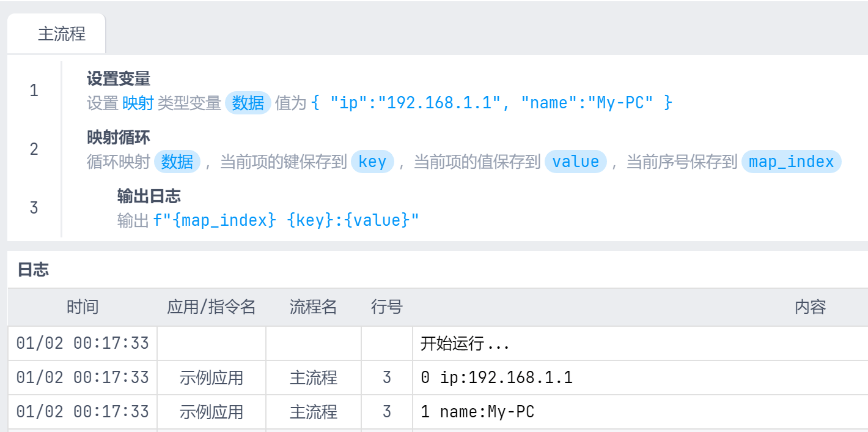Click the 日志 panel header
Viewport: 868px width, 432px height.
tap(33, 270)
